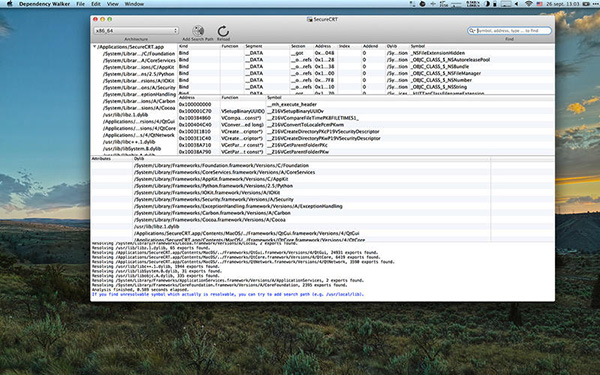
Task: Select the _OBJC_CLASS_$_NSFileManager symbol row
Action: click(x=366, y=73)
